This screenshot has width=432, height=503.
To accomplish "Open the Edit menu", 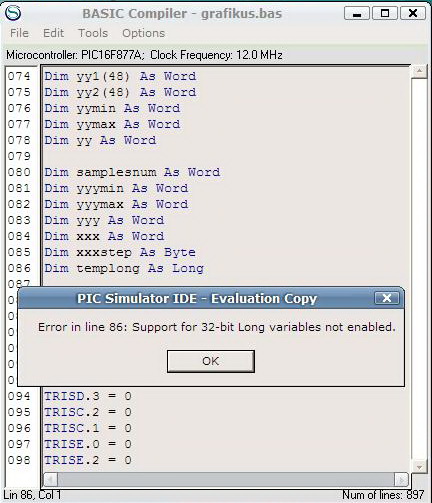I will 53,33.
